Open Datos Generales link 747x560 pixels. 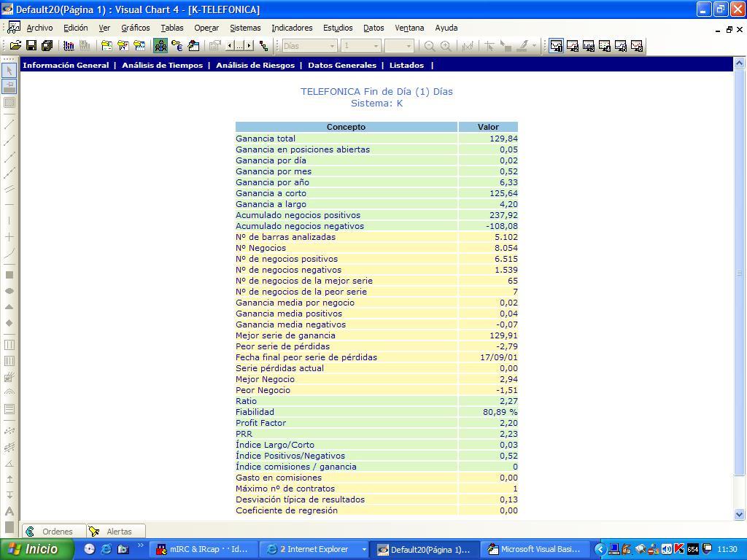coord(342,65)
